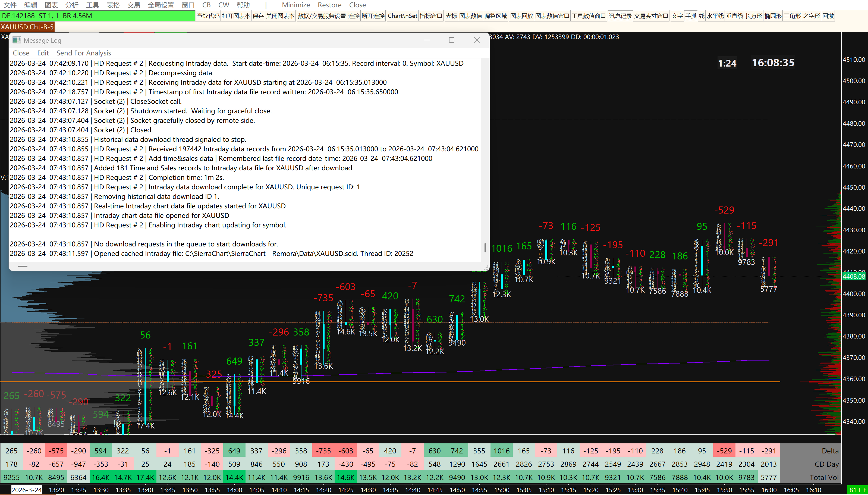
Task: Click the 断开连接 toolbar button
Action: click(x=373, y=16)
